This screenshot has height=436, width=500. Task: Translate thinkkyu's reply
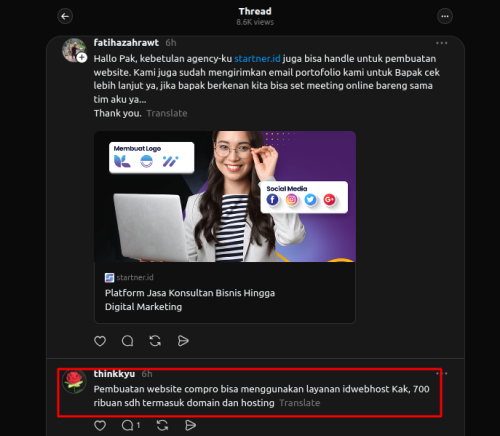[300, 403]
